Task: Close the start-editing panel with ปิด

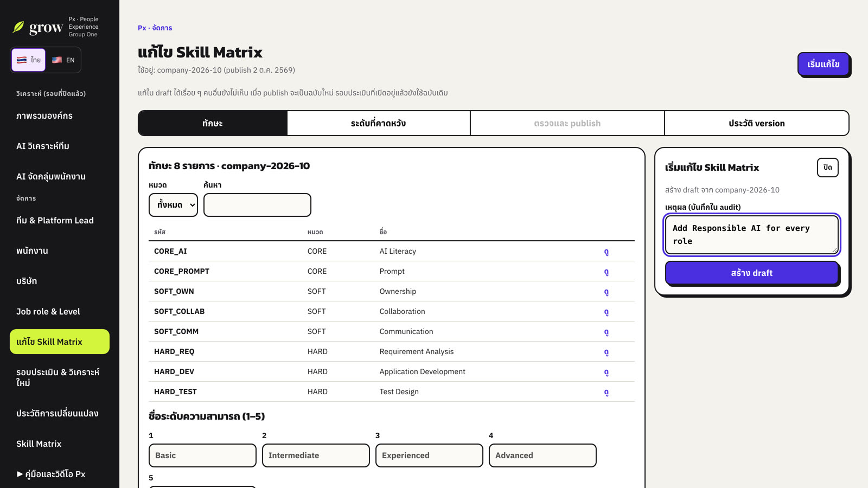Action: click(827, 168)
